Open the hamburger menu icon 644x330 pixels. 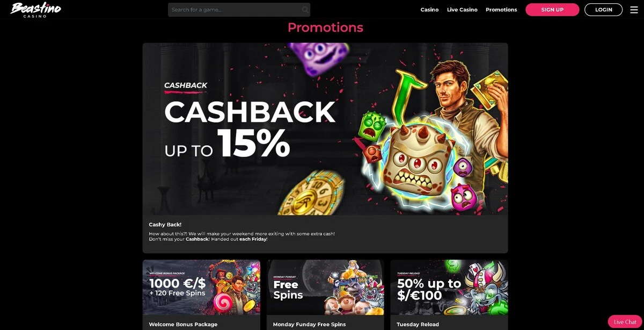[634, 10]
